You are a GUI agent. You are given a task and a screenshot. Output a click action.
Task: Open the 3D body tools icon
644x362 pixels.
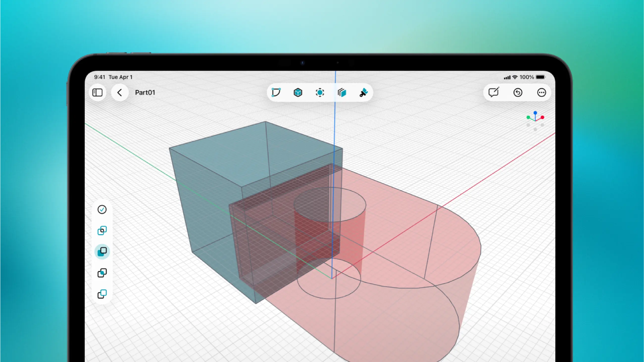pos(297,93)
